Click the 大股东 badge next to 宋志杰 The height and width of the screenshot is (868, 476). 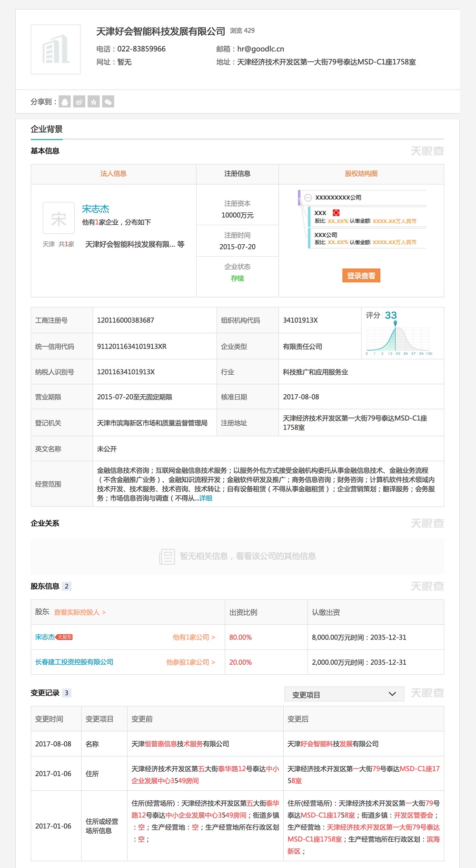pos(64,637)
